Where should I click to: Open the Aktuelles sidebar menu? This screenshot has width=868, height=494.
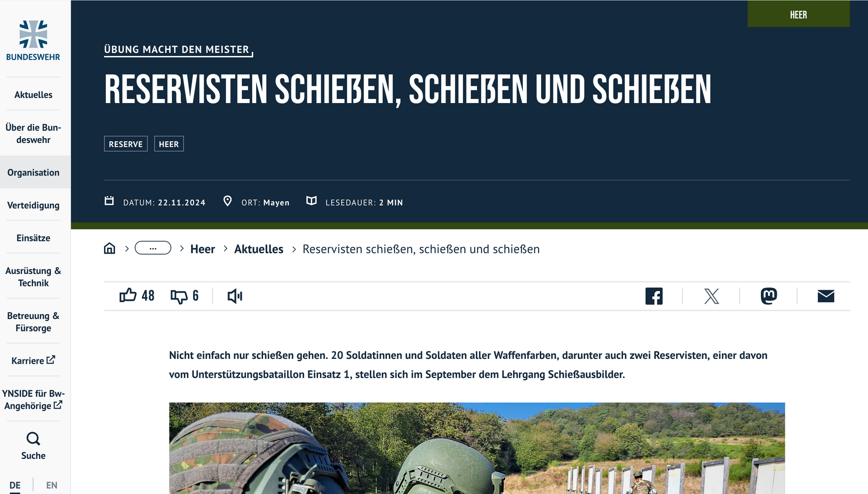coord(33,95)
